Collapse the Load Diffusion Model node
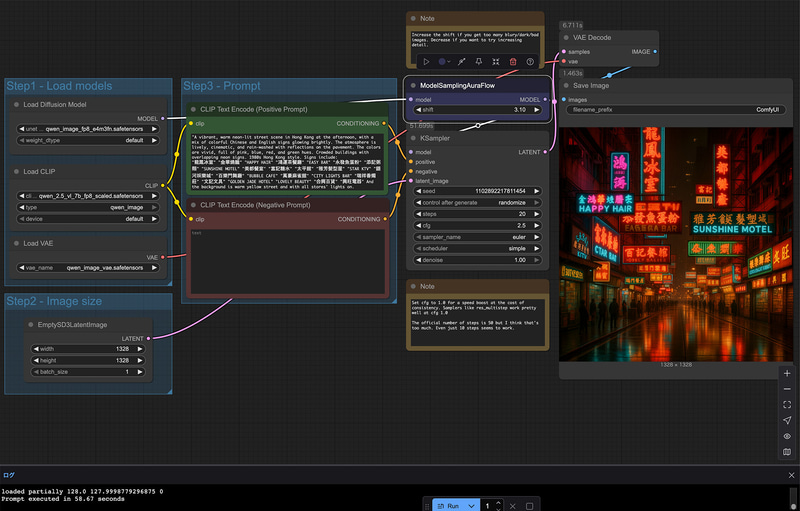 (17, 105)
